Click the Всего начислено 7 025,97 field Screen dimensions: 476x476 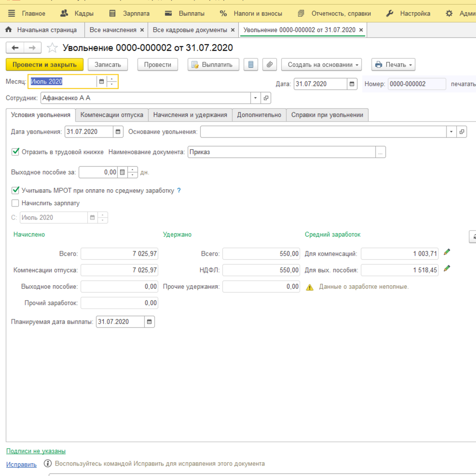point(119,253)
